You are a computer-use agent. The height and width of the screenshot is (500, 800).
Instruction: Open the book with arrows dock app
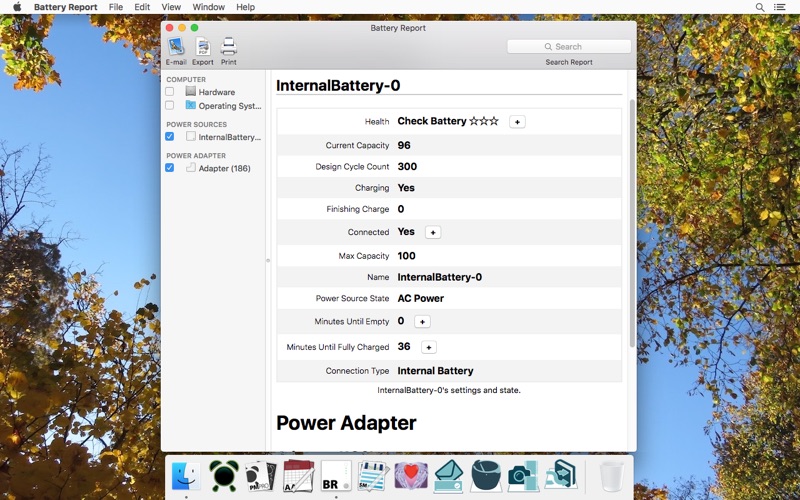[561, 476]
